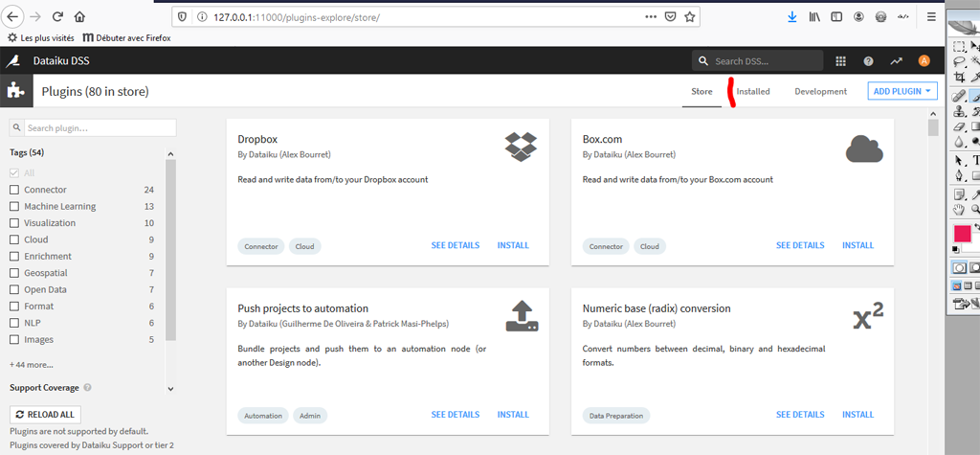
Task: Click the Automation tag on Push projects card
Action: [263, 415]
